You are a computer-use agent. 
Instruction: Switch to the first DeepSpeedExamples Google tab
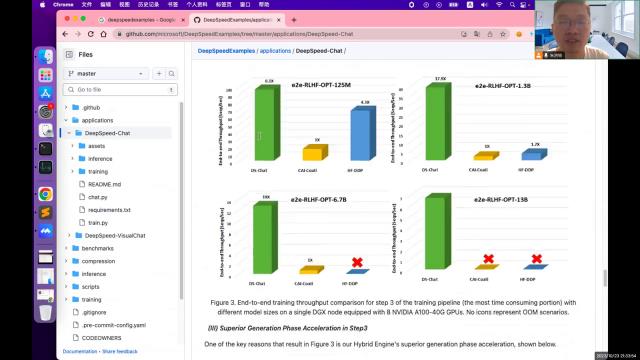click(141, 20)
